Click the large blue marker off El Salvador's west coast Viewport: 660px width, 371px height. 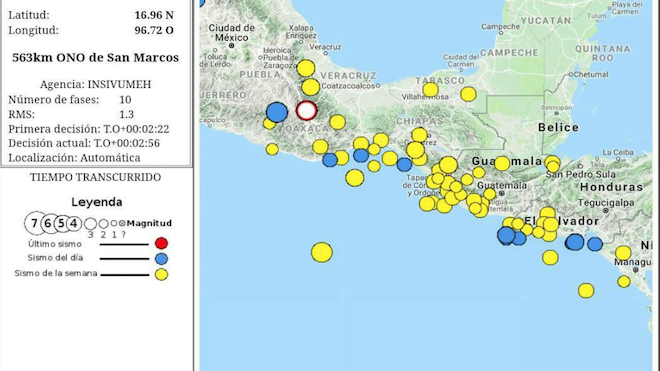[x=506, y=235]
